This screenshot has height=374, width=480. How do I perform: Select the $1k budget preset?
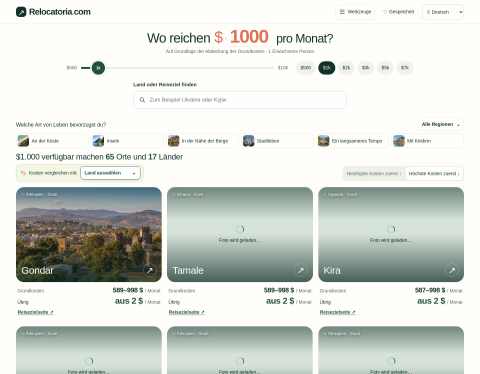click(x=327, y=68)
